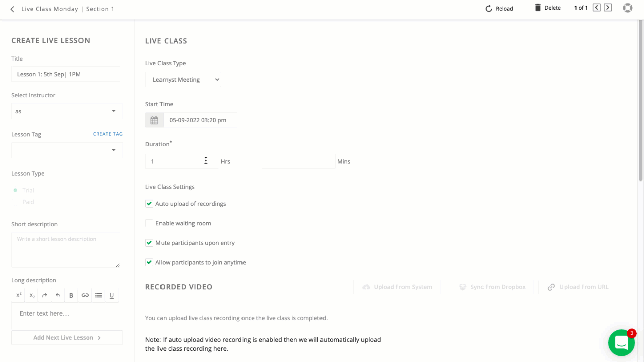Expand the Lesson Tag dropdown
Viewport: 644px width, 362px height.
pyautogui.click(x=66, y=150)
